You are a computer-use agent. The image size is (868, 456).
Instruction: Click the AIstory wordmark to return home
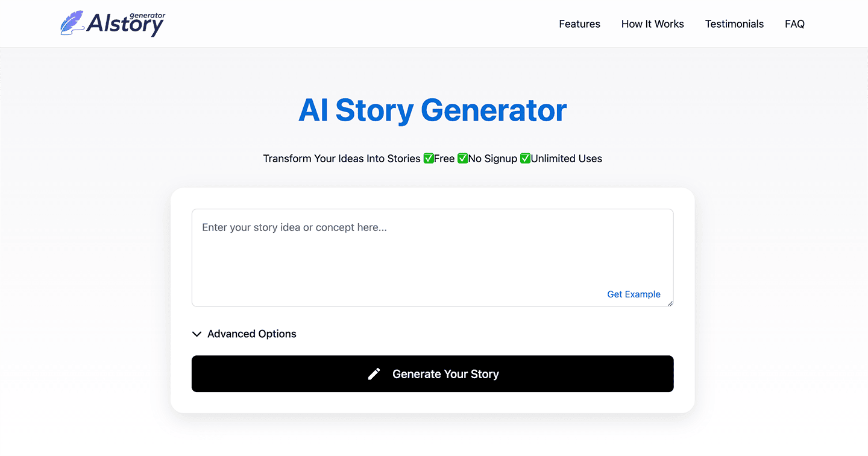pos(125,26)
